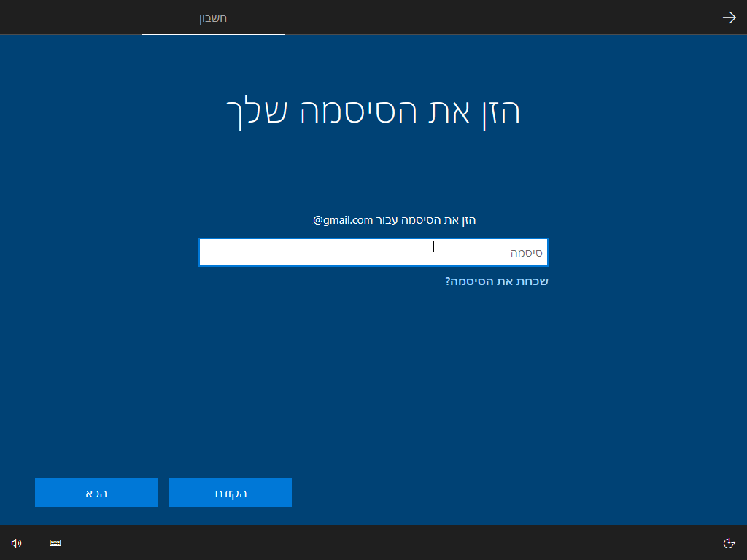
Task: Click the forgot password recovery link
Action: [498, 281]
